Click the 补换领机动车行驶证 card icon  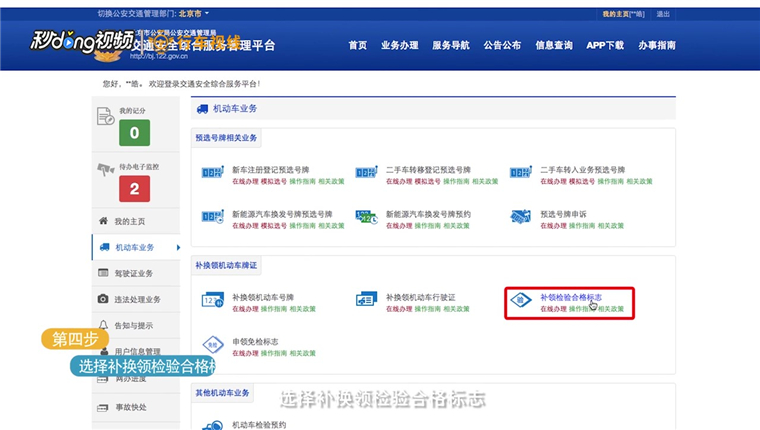click(x=366, y=300)
